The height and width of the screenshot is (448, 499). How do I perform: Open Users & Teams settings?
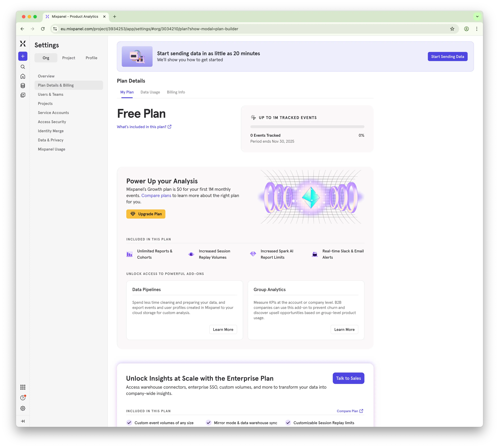coord(69,94)
